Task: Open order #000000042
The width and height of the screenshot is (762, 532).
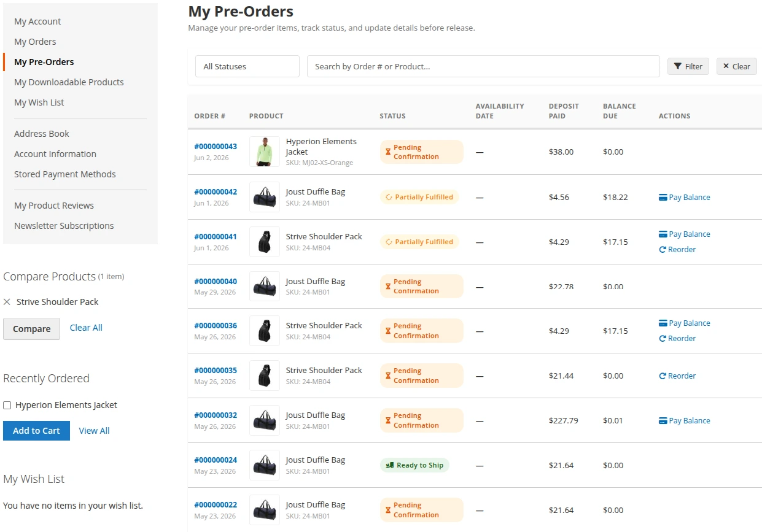Action: point(216,192)
